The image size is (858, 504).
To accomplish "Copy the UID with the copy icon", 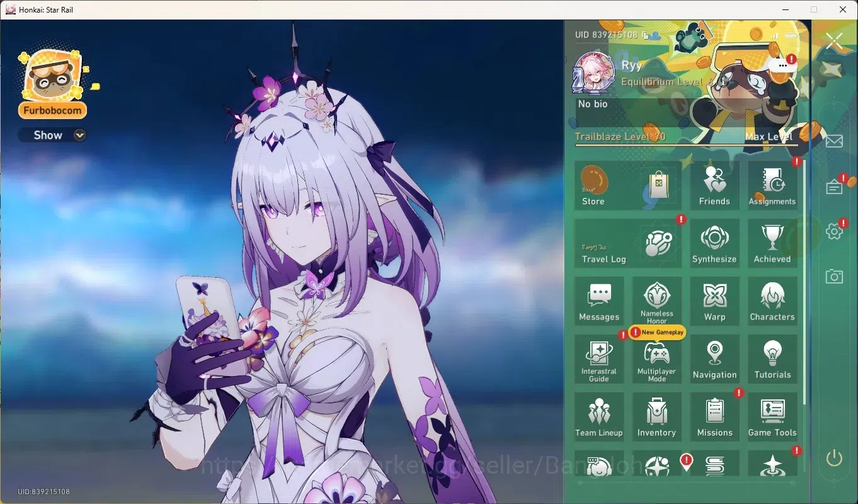I will 644,36.
